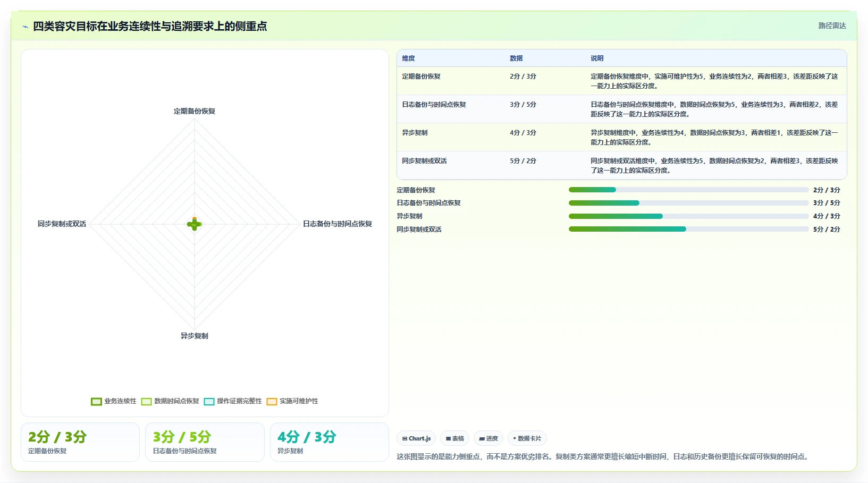This screenshot has height=483, width=868.
Task: Click the radar chart center data points
Action: point(195,224)
